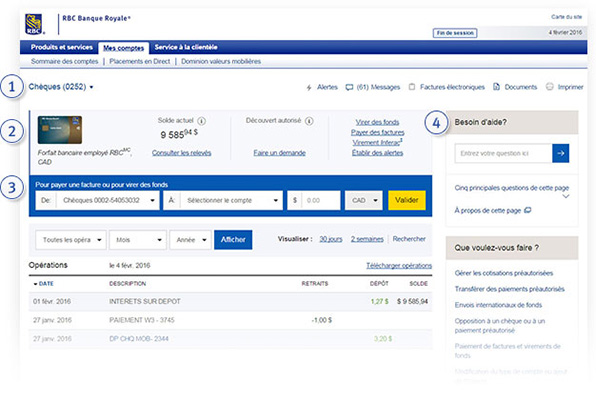Click the -1,00 $ withdrawal amount

tap(322, 320)
